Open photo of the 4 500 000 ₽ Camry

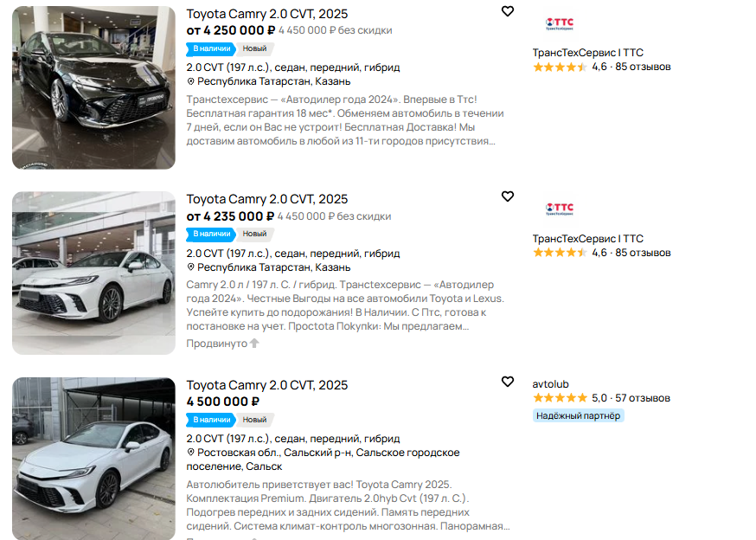pyautogui.click(x=93, y=456)
